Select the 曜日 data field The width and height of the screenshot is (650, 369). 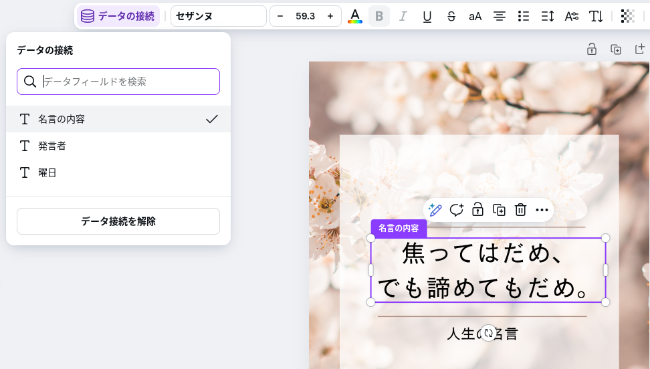click(x=118, y=172)
